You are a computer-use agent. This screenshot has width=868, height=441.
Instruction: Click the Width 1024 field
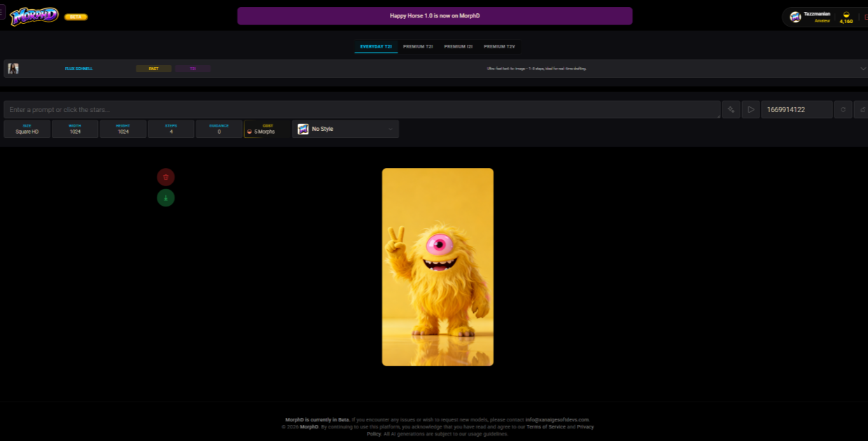click(75, 129)
